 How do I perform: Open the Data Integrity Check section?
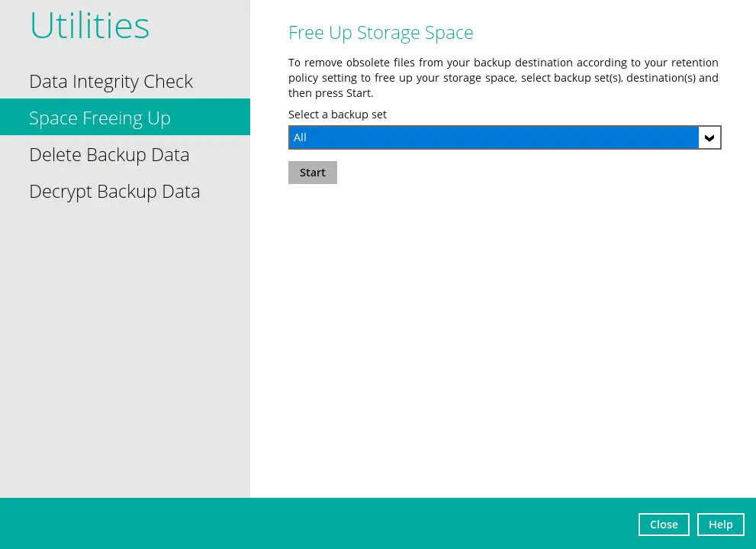pos(111,81)
